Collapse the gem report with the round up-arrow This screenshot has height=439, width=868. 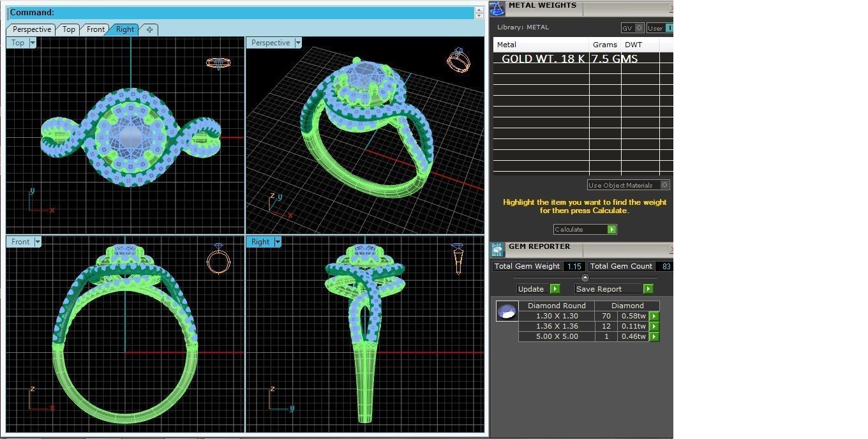pos(585,278)
